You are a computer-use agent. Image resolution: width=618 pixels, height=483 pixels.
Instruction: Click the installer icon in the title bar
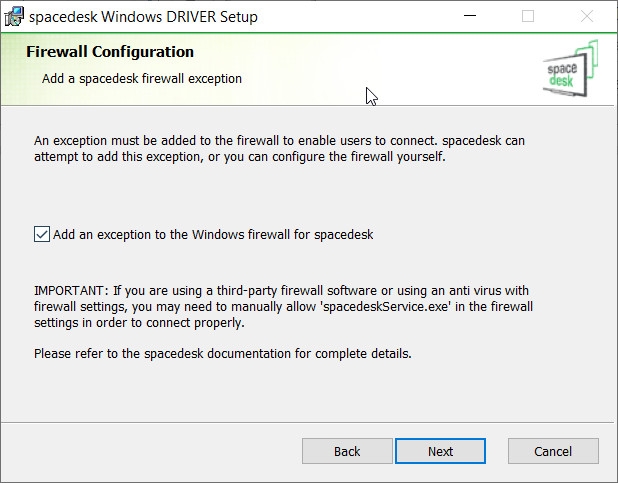coord(14,17)
